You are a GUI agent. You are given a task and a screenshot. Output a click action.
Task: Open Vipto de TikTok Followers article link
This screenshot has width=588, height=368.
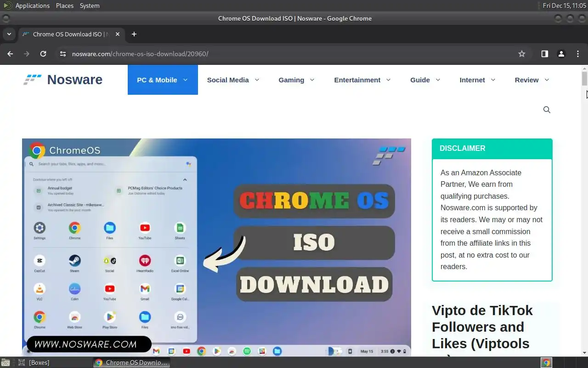coord(482,330)
